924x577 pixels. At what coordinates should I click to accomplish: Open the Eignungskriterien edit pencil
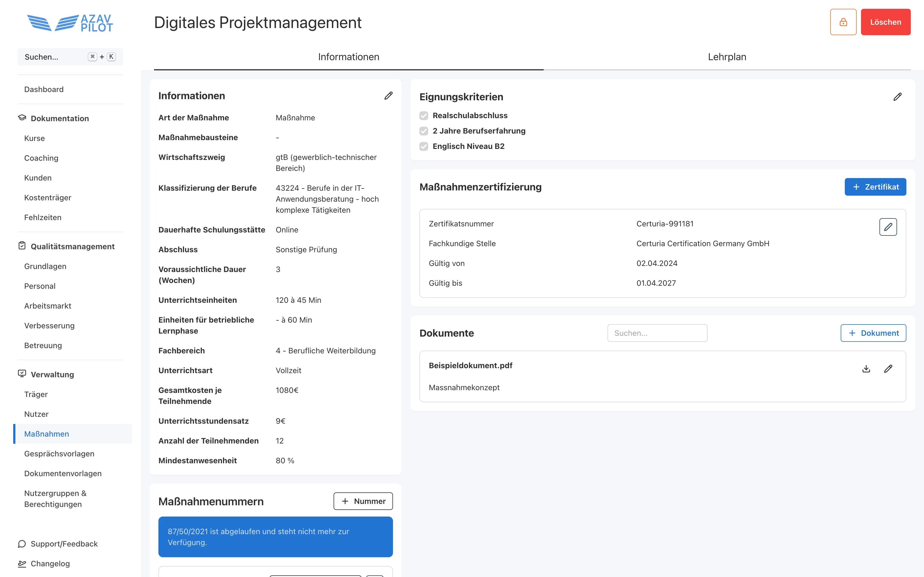point(898,96)
